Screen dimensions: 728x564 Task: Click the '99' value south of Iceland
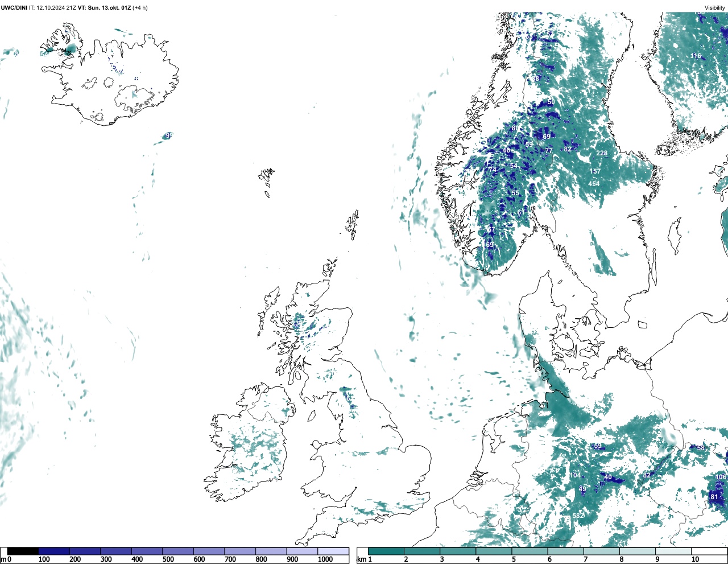[168, 136]
